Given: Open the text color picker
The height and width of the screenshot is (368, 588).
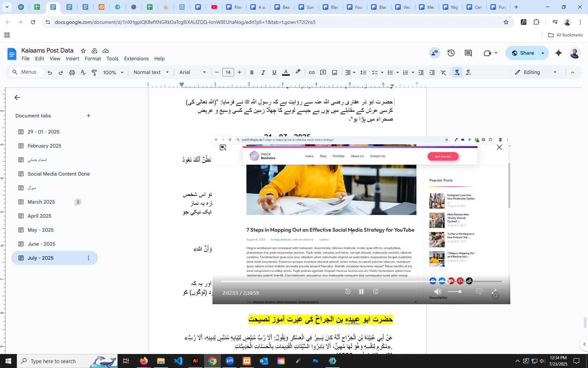Looking at the screenshot, I should coord(286,73).
